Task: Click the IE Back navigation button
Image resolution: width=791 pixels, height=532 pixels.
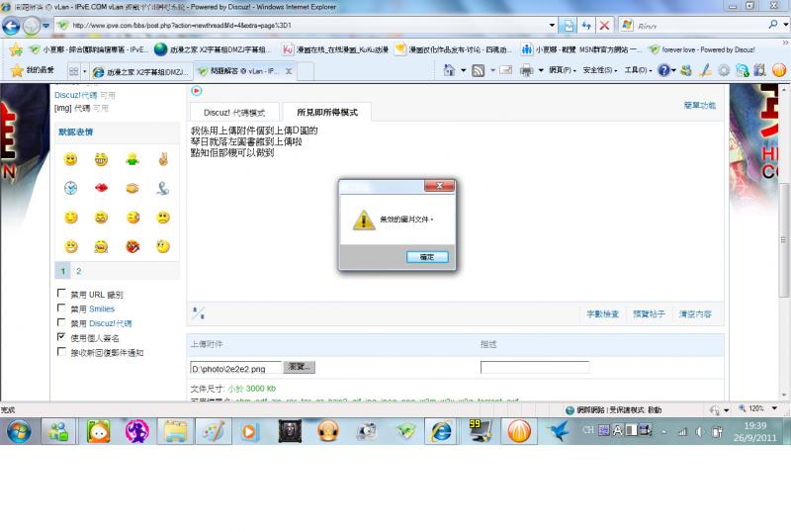Action: [11, 26]
